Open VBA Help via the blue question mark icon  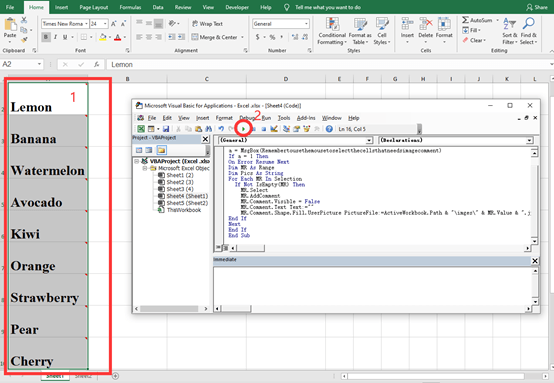[x=329, y=129]
